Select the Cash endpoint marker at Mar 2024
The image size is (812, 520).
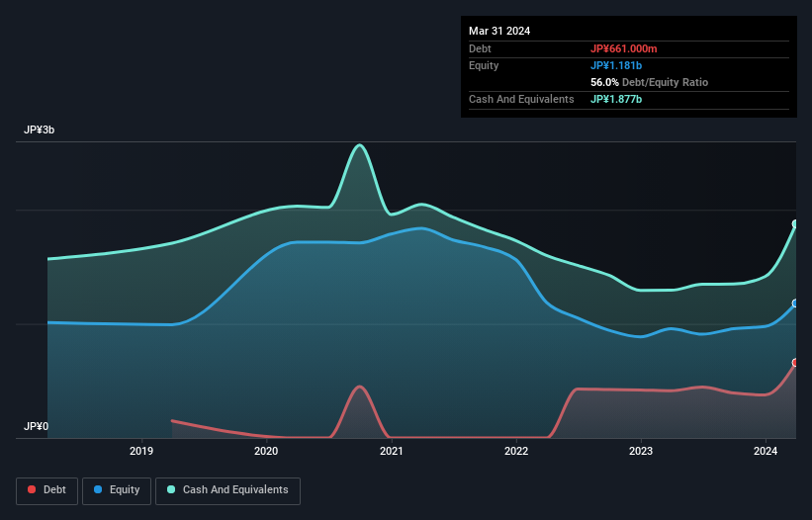point(795,224)
